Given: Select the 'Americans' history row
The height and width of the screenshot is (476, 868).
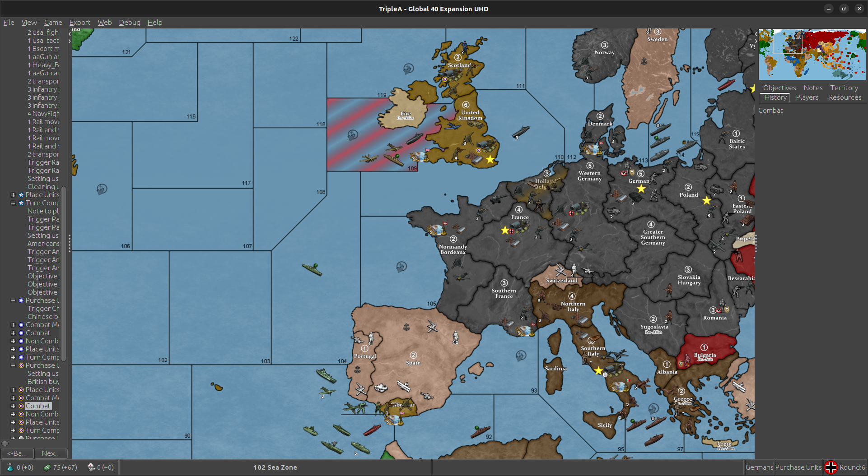Looking at the screenshot, I should [x=43, y=244].
